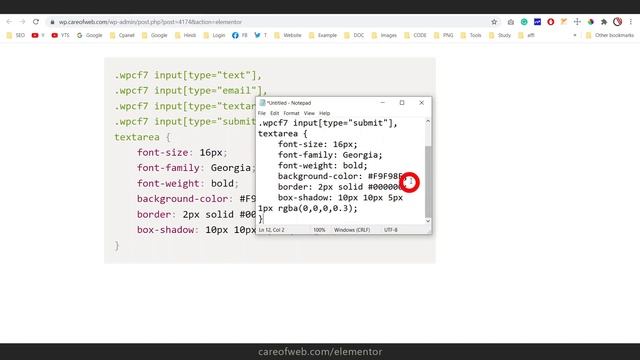640x360 pixels.
Task: Click 'font-family: Georgia;' line in Notepad
Action: click(x=330, y=155)
